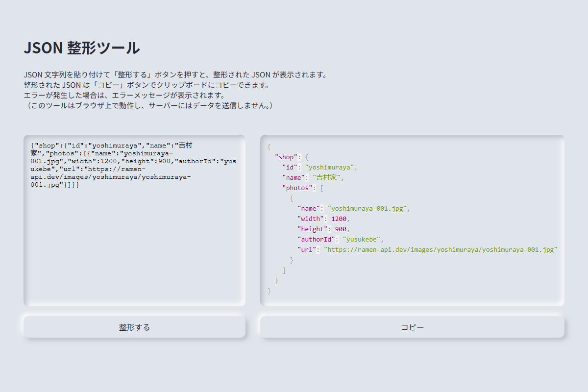Screen dimensions: 588x392
Task: Click the "id" key in formatted output
Action: pos(290,167)
